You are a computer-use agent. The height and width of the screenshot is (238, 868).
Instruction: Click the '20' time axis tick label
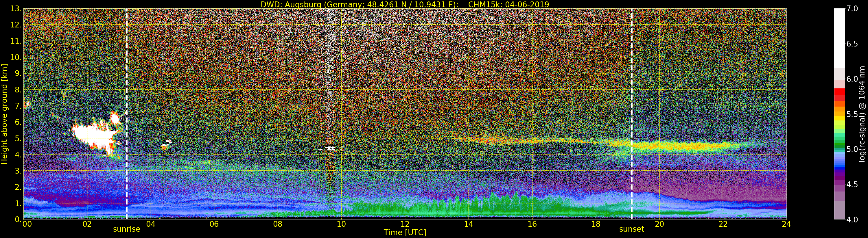pyautogui.click(x=659, y=224)
